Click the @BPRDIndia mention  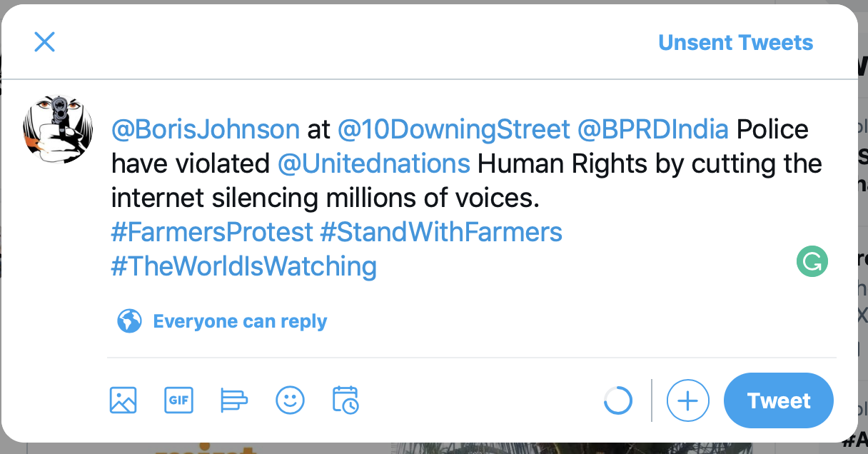(652, 129)
